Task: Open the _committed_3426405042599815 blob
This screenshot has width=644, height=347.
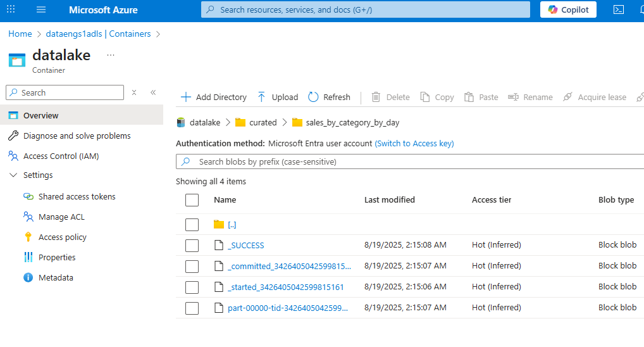Action: pos(289,267)
